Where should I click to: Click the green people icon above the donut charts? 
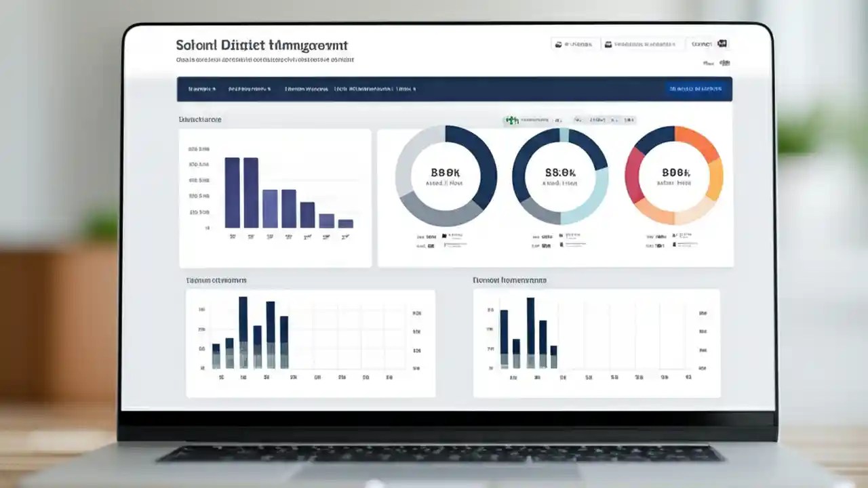click(511, 120)
